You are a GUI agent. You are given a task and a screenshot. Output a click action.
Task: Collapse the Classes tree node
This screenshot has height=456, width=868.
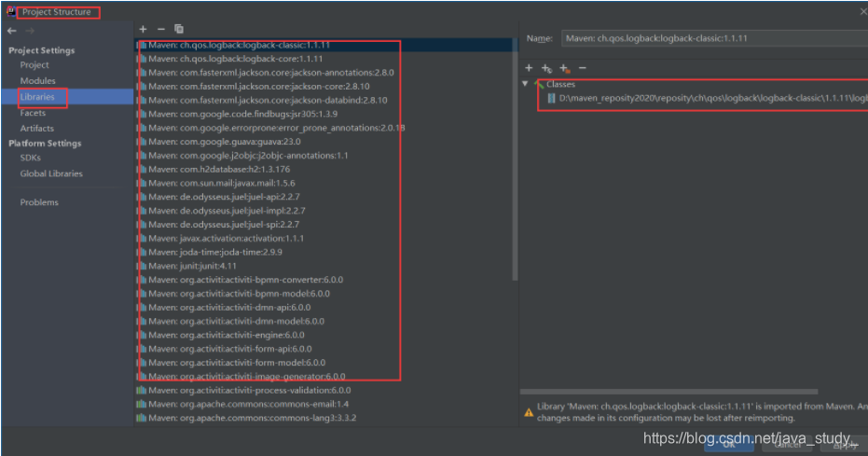click(x=525, y=84)
